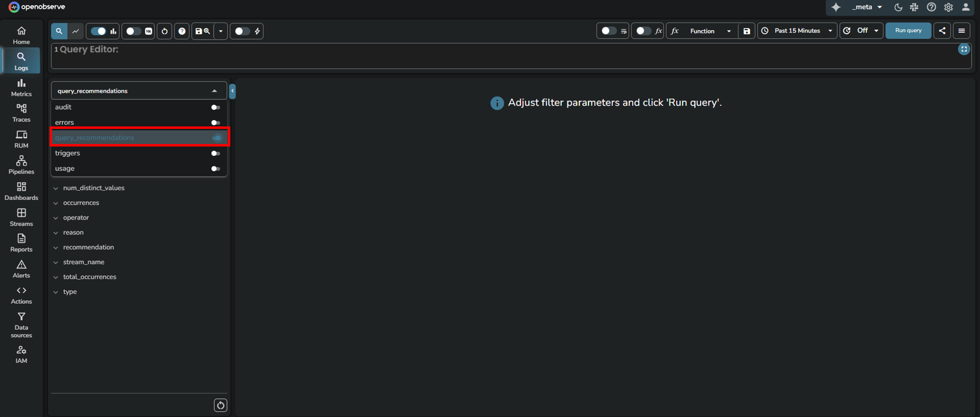The image size is (980, 417).
Task: Collapse the fields panel with arrow handle
Action: (x=232, y=91)
